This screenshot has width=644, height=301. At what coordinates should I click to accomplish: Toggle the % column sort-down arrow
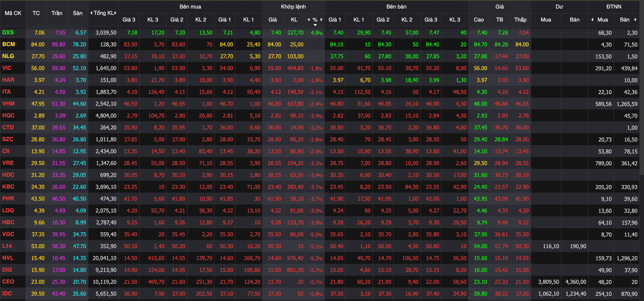tap(315, 25)
